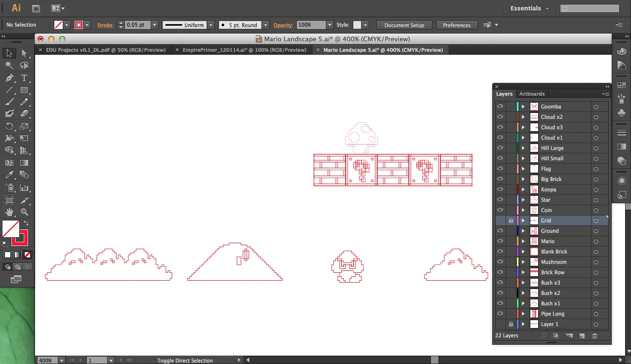Click the Delete Selection trash icon

click(x=594, y=336)
